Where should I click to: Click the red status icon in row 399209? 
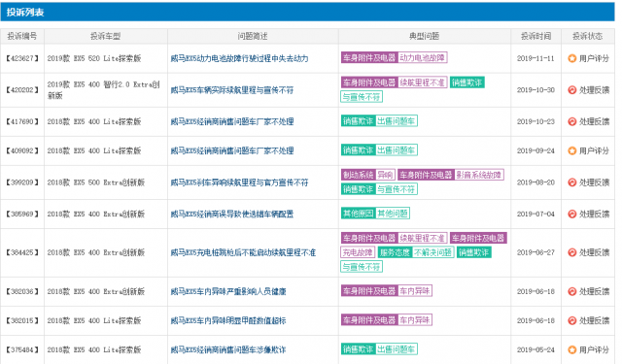click(x=571, y=182)
